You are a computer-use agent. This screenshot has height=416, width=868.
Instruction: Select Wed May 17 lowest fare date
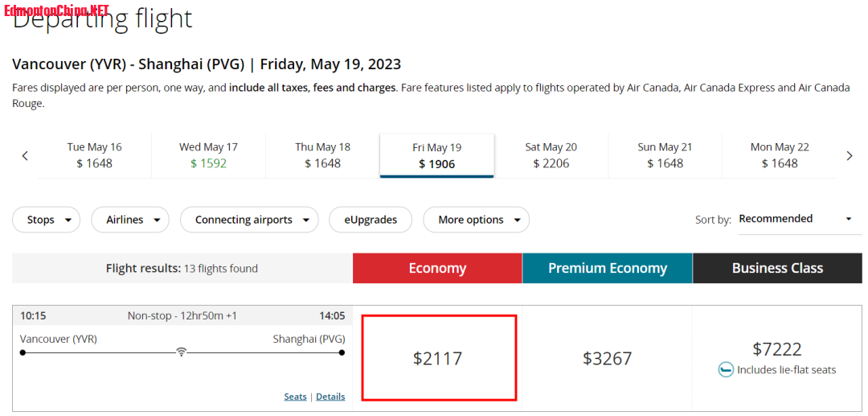(x=208, y=155)
